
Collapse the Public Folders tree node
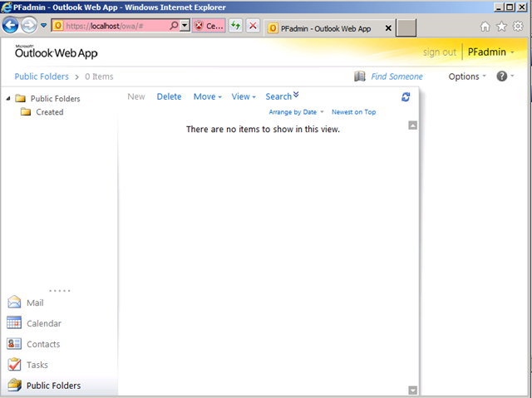click(8, 98)
